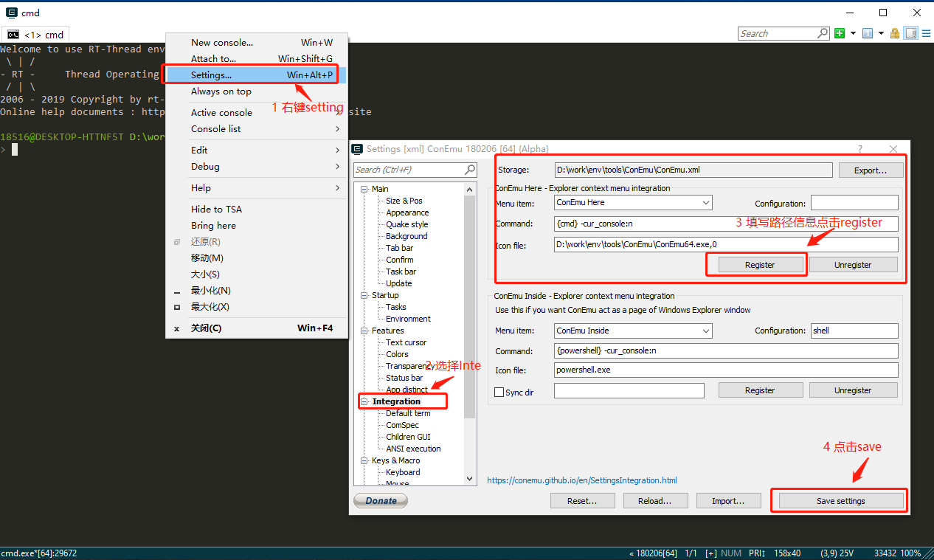934x560 pixels.
Task: Click the active console number icon
Action: 868,33
